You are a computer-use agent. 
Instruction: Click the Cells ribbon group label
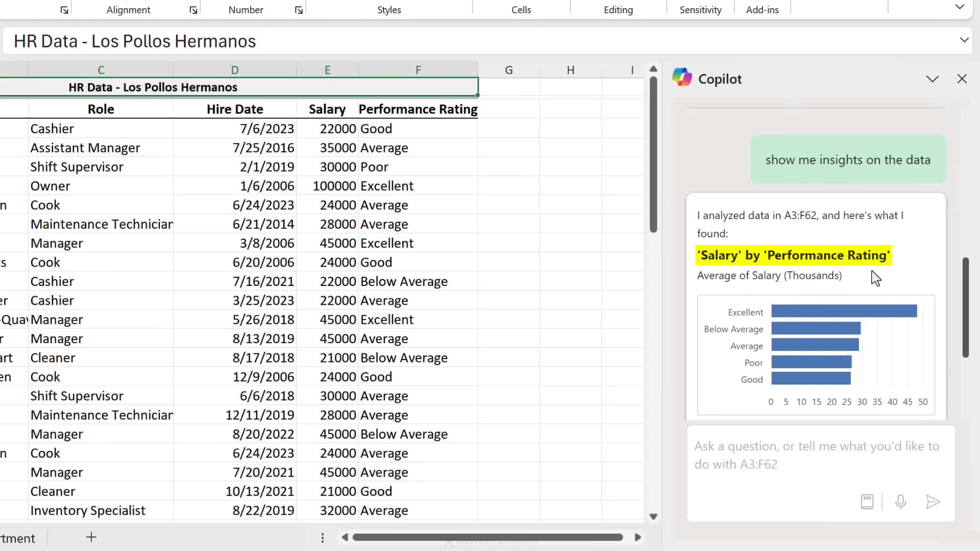click(521, 10)
